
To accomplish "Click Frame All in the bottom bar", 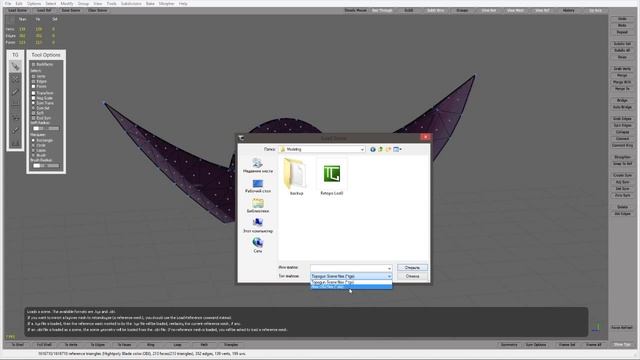I will (x=593, y=345).
